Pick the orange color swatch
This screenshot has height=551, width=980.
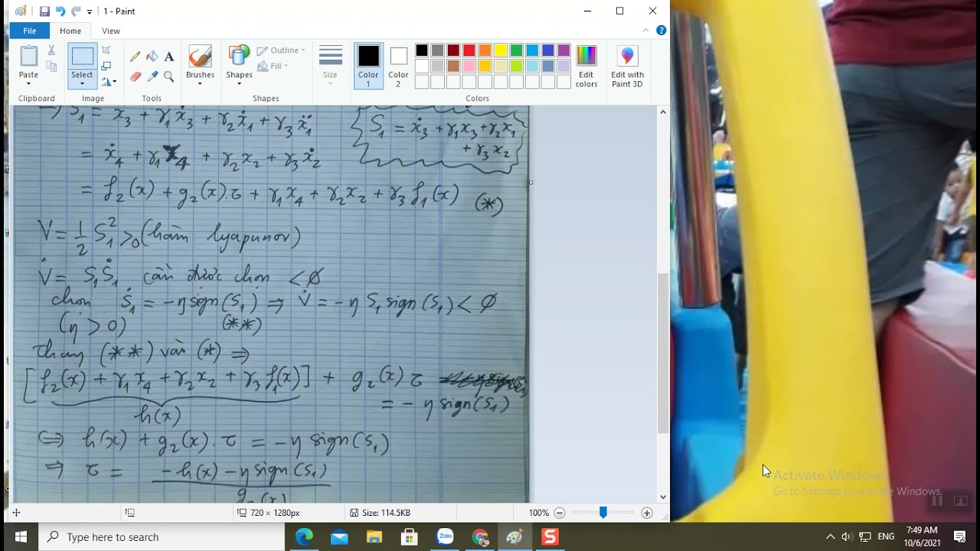[485, 51]
